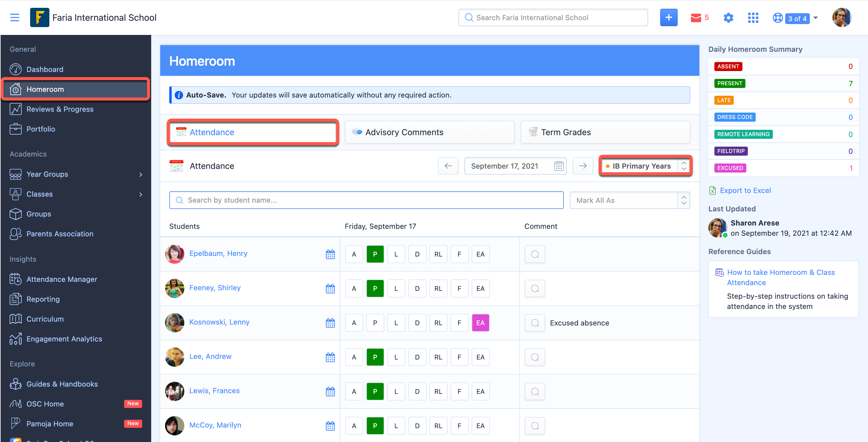This screenshot has height=442, width=868.
Task: Click the pink EXCUSED status badge
Action: [730, 168]
